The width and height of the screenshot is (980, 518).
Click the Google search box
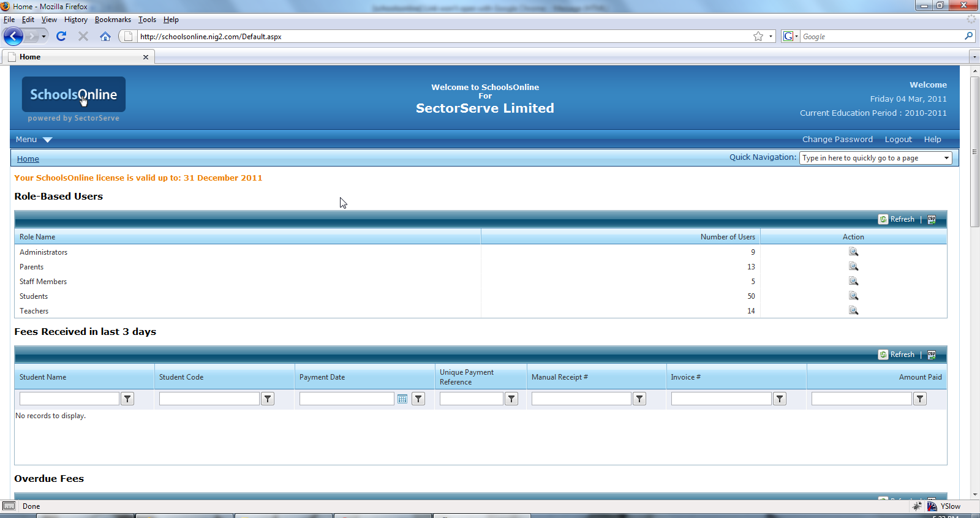pyautogui.click(x=882, y=36)
